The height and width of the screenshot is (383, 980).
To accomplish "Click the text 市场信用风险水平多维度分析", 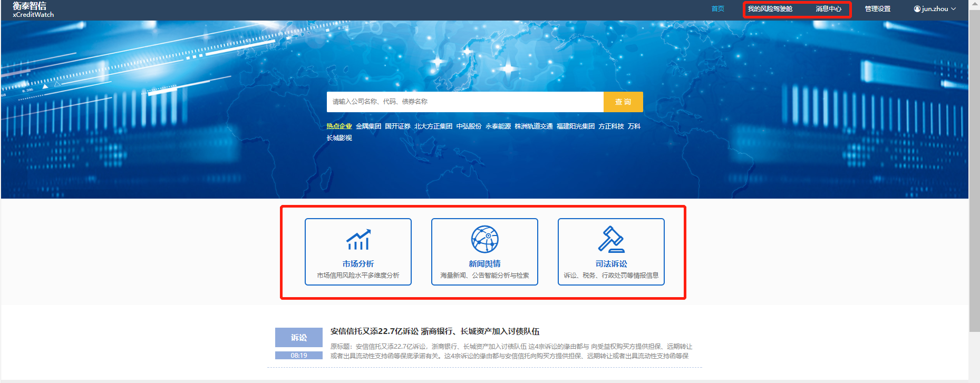I will [358, 276].
